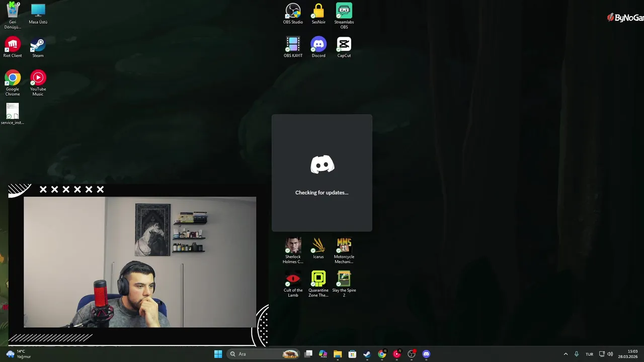Launch Streamlabs OBS from the desktop
Screen dimensions: 644x362
[x=344, y=16]
